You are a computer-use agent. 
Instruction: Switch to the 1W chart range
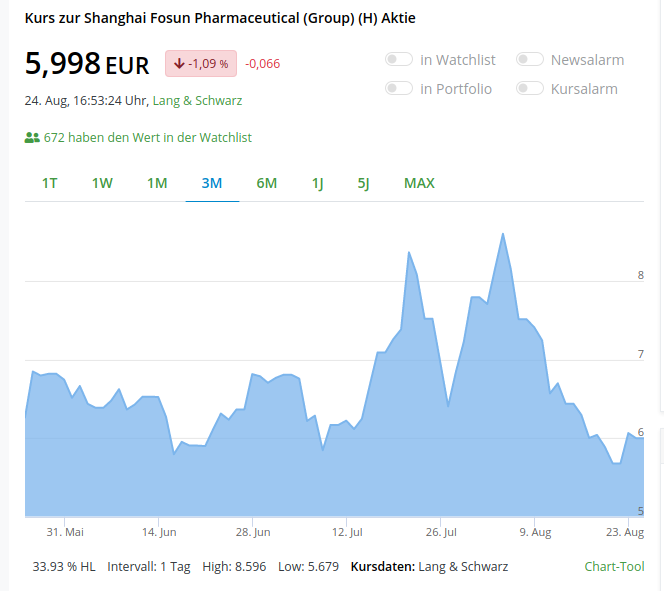(x=102, y=183)
